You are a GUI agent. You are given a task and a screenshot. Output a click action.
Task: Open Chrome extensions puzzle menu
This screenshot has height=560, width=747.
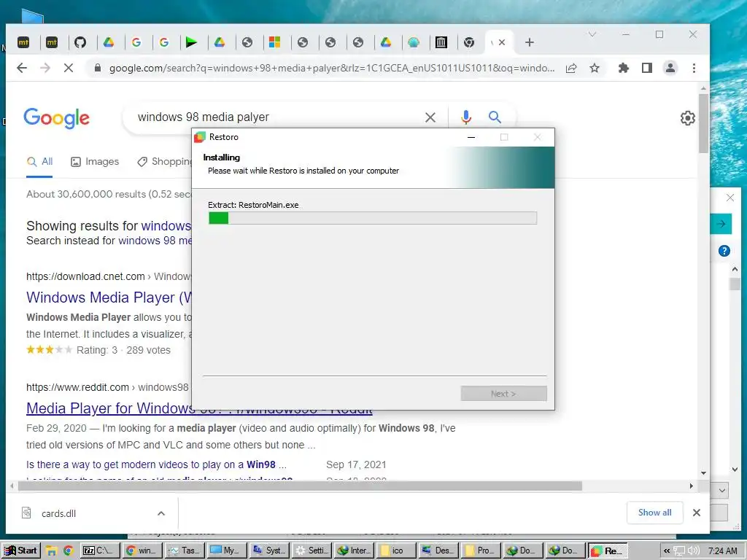pos(623,68)
